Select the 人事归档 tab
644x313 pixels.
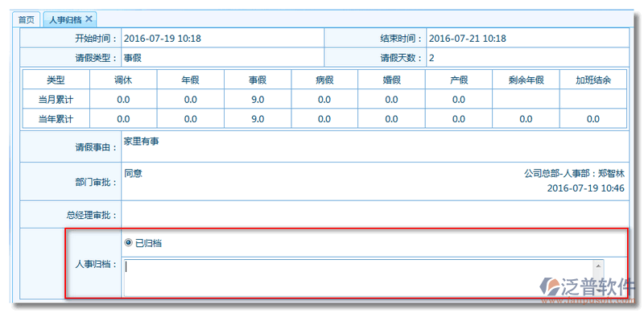(66, 19)
